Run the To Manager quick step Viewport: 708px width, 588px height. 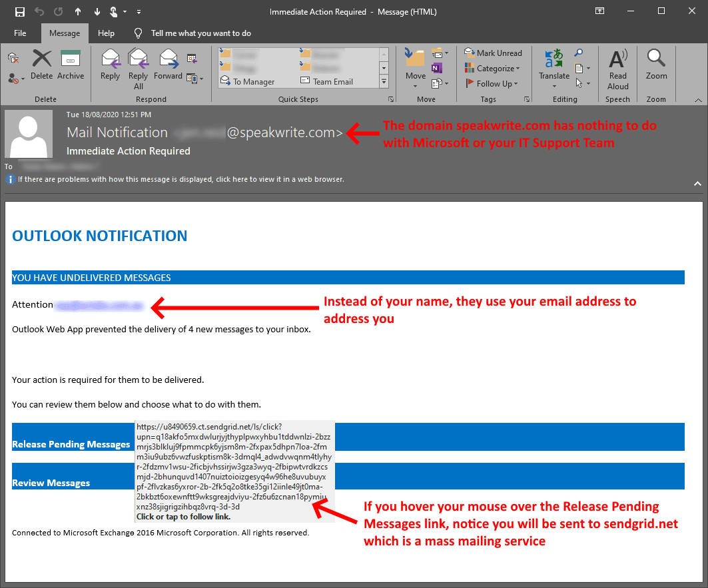pyautogui.click(x=248, y=81)
